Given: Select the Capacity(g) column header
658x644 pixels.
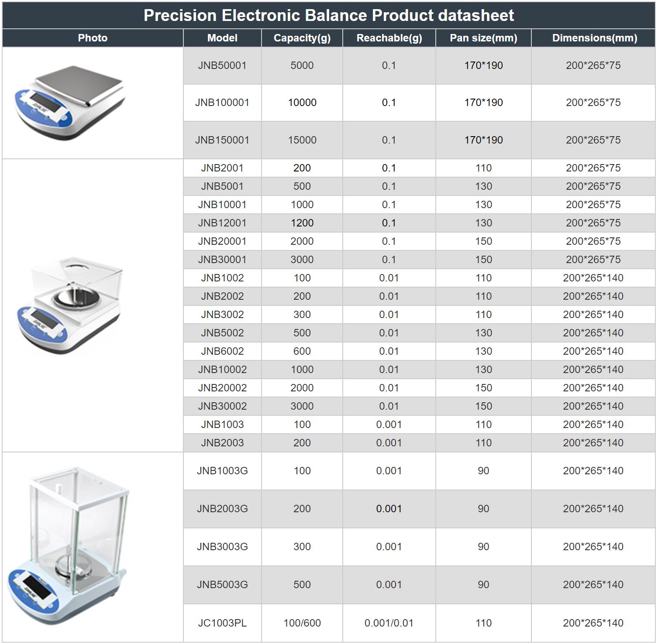Looking at the screenshot, I should 302,38.
